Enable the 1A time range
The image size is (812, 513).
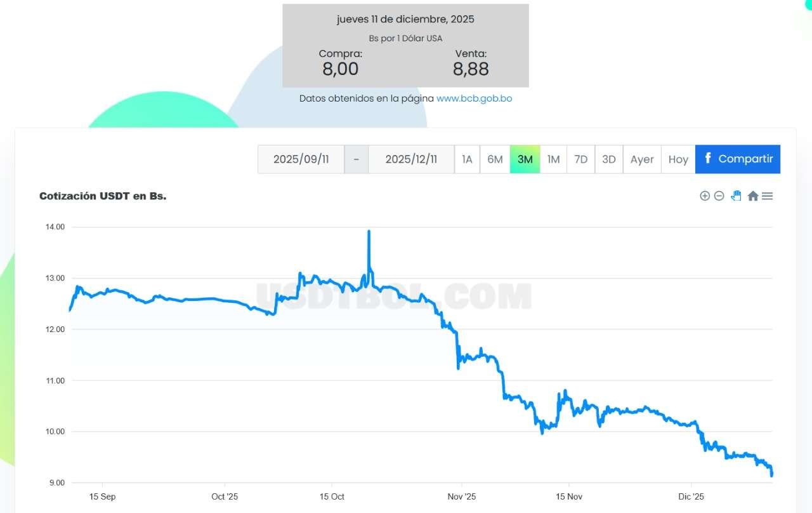coord(467,159)
